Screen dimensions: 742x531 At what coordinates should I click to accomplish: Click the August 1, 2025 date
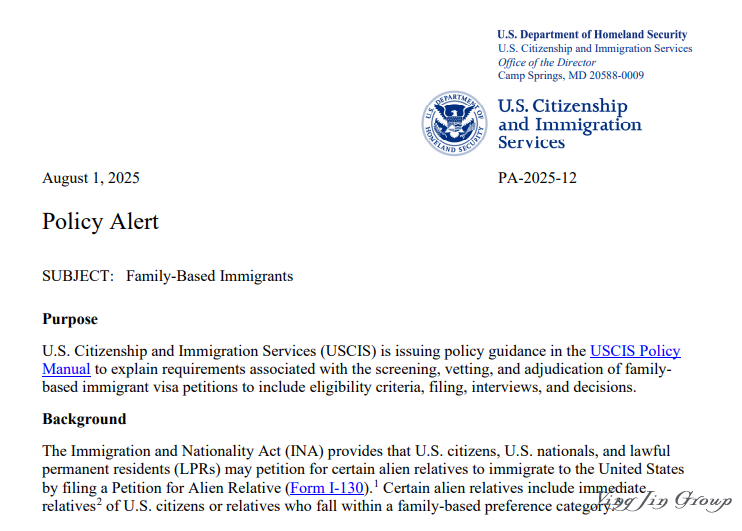click(x=91, y=179)
